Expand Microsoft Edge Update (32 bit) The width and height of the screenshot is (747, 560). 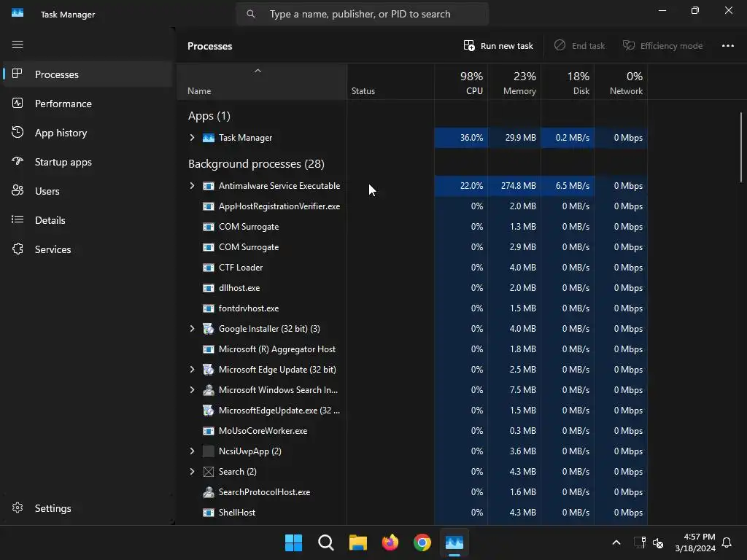192,370
